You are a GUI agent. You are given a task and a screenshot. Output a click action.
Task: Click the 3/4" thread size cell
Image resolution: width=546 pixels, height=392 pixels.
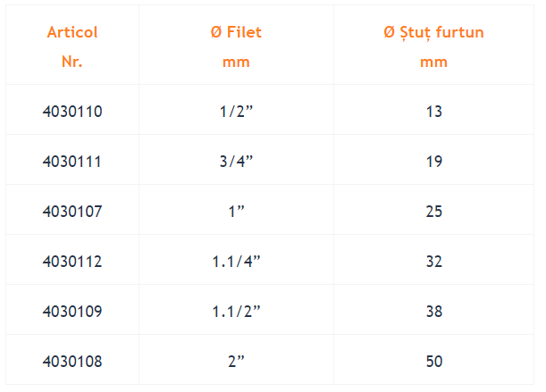pos(236,162)
